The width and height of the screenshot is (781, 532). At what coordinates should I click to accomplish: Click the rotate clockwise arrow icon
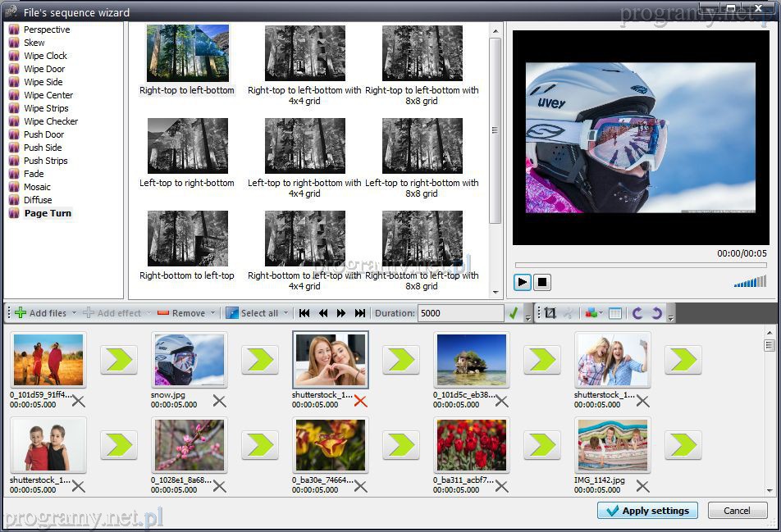pos(655,313)
